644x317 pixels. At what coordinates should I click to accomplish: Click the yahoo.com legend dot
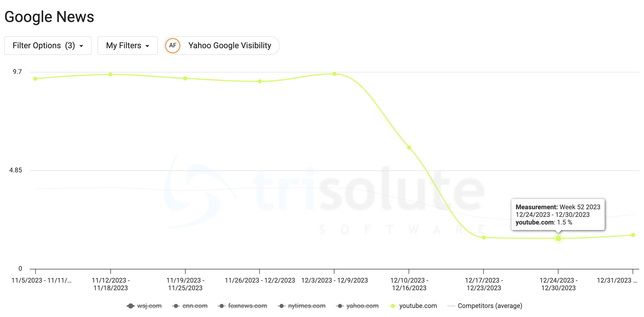click(x=339, y=305)
